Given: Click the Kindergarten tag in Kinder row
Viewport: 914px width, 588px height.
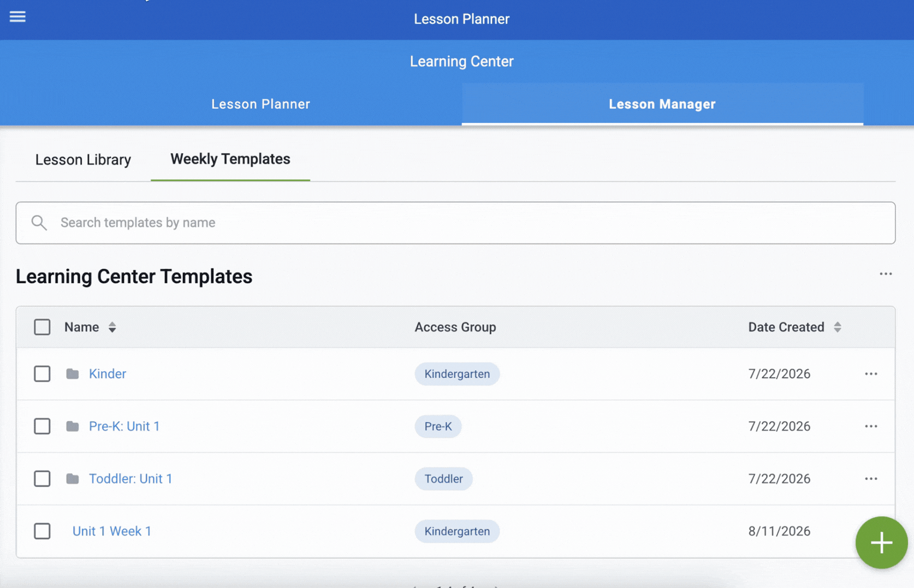Looking at the screenshot, I should (x=457, y=374).
